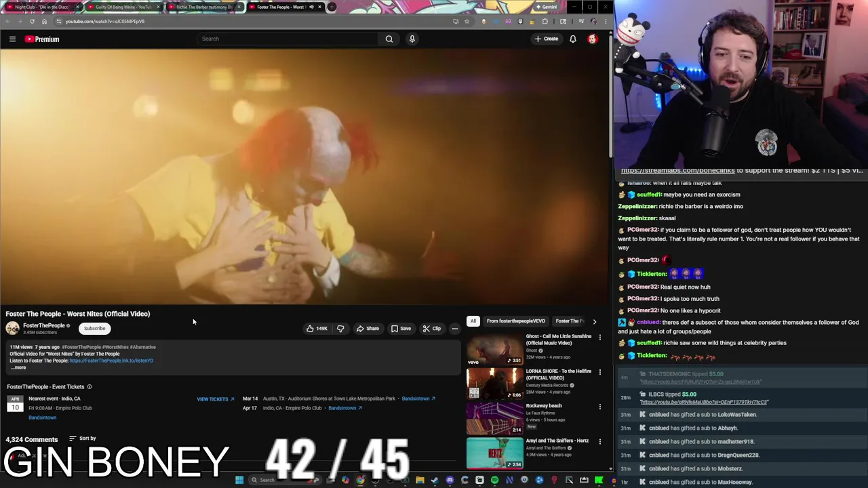Open Bandsintown link under nearest event
This screenshot has height=488, width=868.
tap(42, 418)
